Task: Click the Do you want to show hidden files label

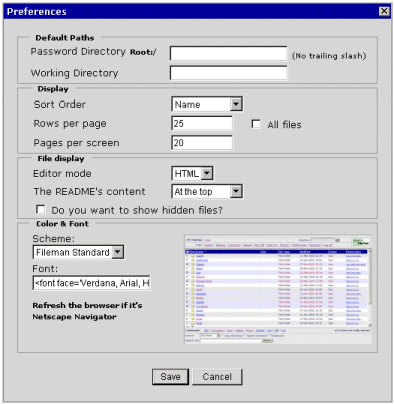Action: coord(137,210)
